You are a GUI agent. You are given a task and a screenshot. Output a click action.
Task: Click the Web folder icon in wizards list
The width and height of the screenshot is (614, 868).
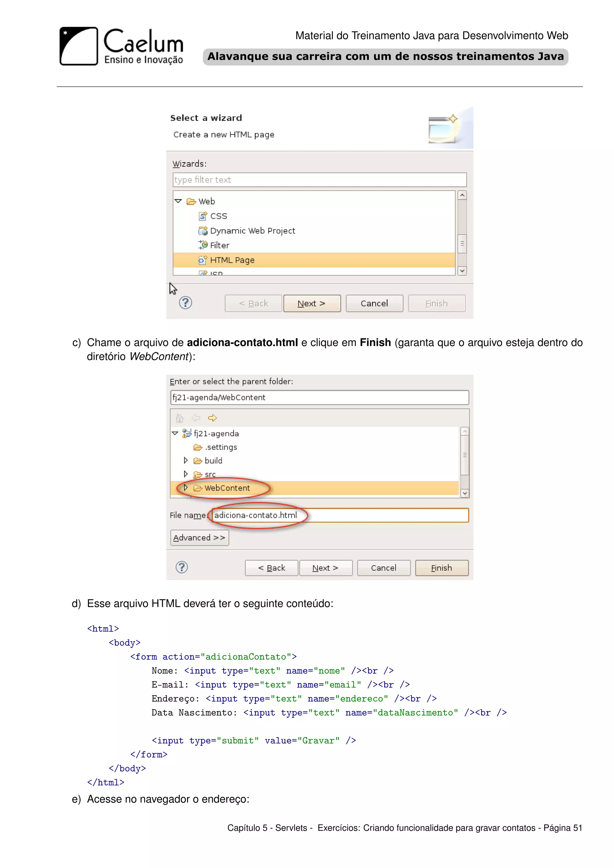(x=191, y=201)
